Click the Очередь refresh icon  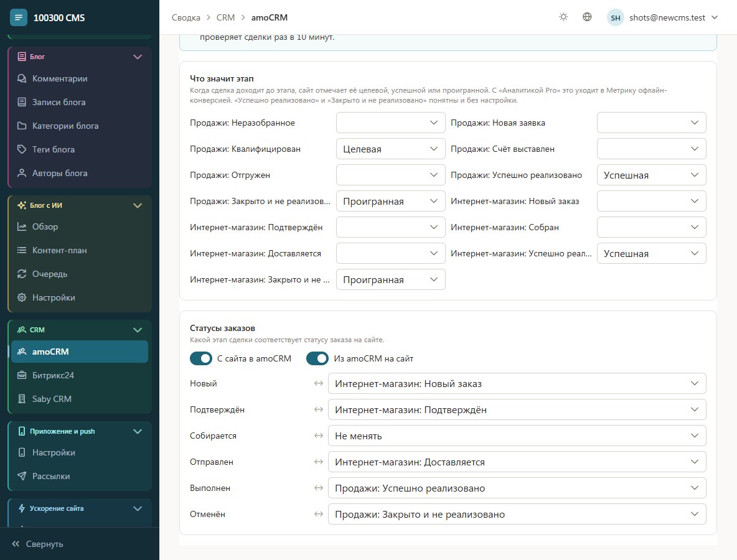(x=22, y=274)
